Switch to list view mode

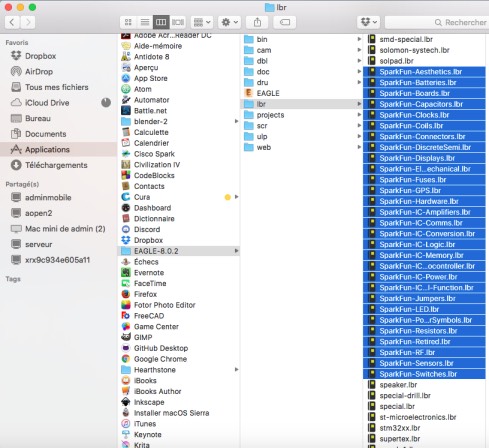(145, 22)
